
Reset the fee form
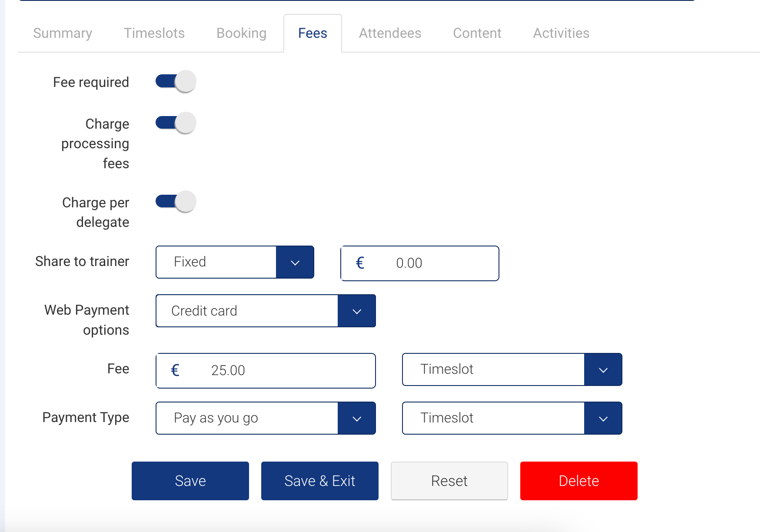(x=449, y=481)
